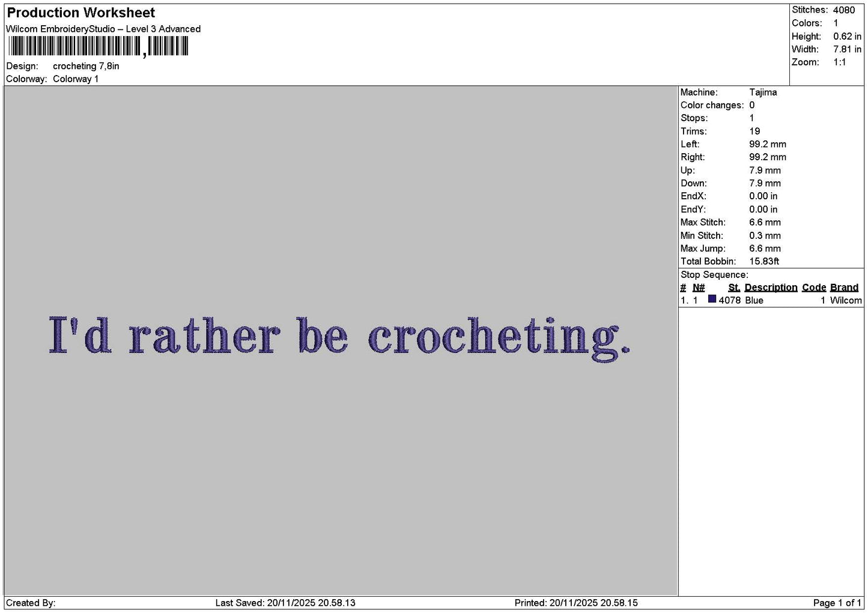Screen dimensions: 868x613
Task: Click the Height value '0.62 in'
Action: pos(847,36)
